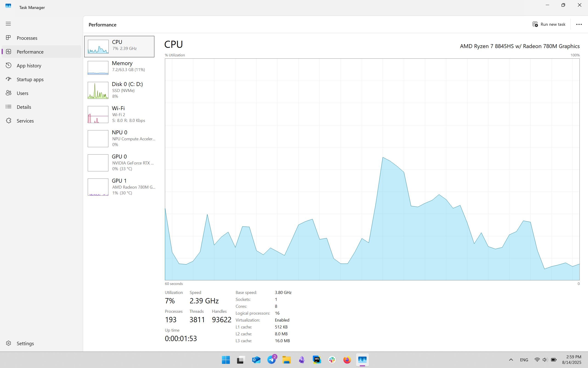Viewport: 588px width, 368px height.
Task: Click the 60 seconds graph label
Action: [174, 284]
